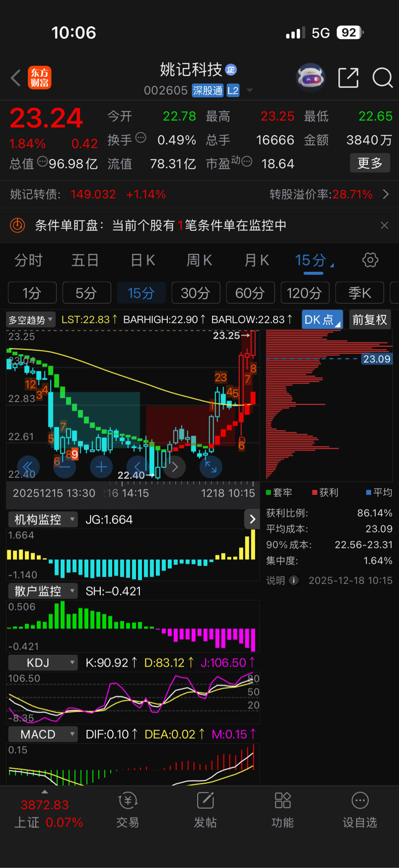Viewport: 399px width, 868px height.
Task: Tap the 23.24 current price
Action: (x=47, y=118)
